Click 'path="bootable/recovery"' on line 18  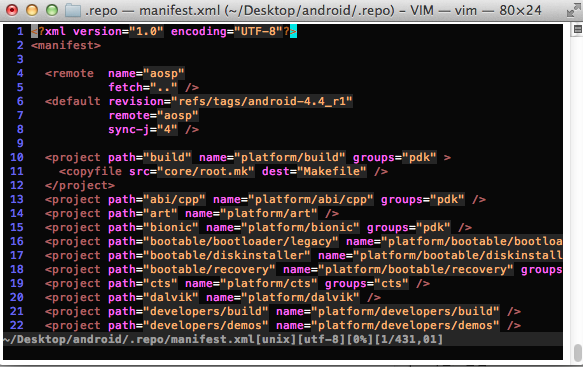tap(192, 269)
